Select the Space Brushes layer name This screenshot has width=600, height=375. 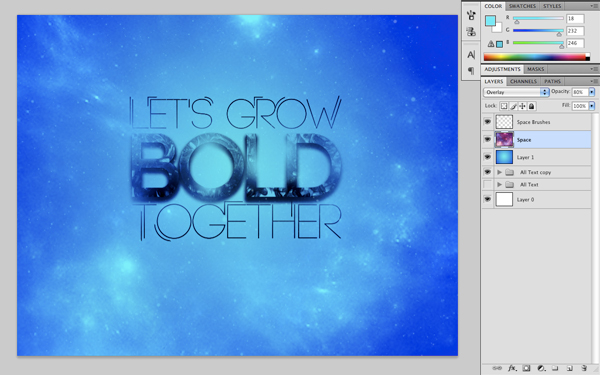pos(533,122)
